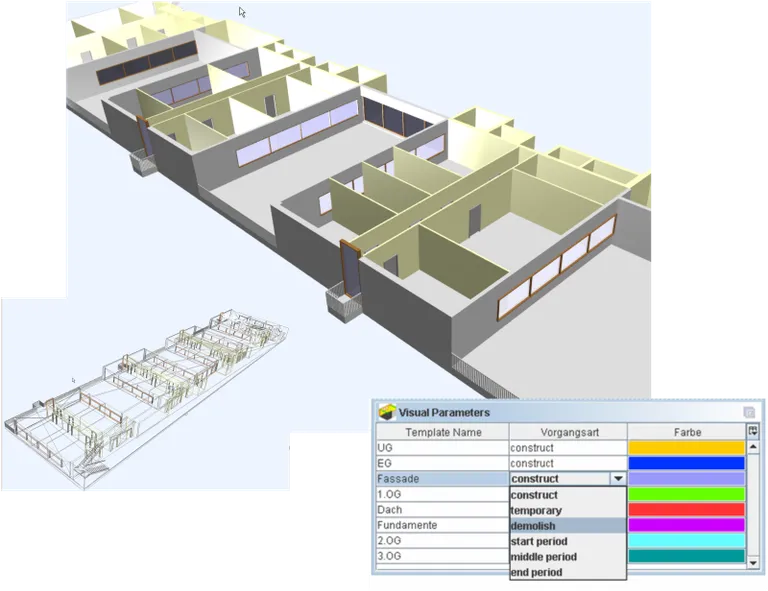Screen dimensions: 768x591
Task: Open the table column settings icon beside Farbe
Action: click(x=753, y=432)
